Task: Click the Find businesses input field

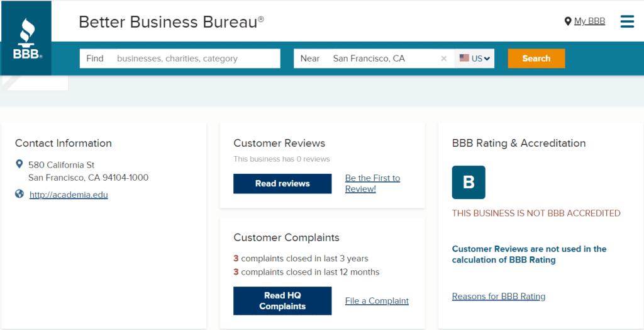Action: point(180,59)
